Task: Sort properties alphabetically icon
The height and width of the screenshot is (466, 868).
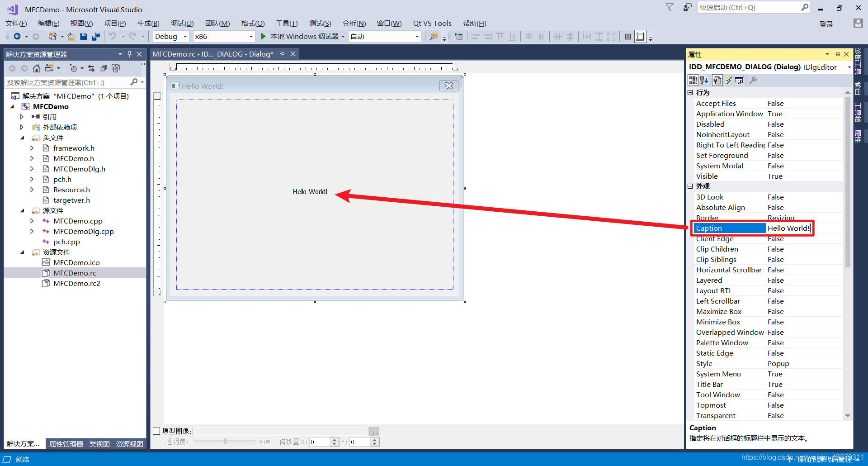Action: (x=704, y=80)
